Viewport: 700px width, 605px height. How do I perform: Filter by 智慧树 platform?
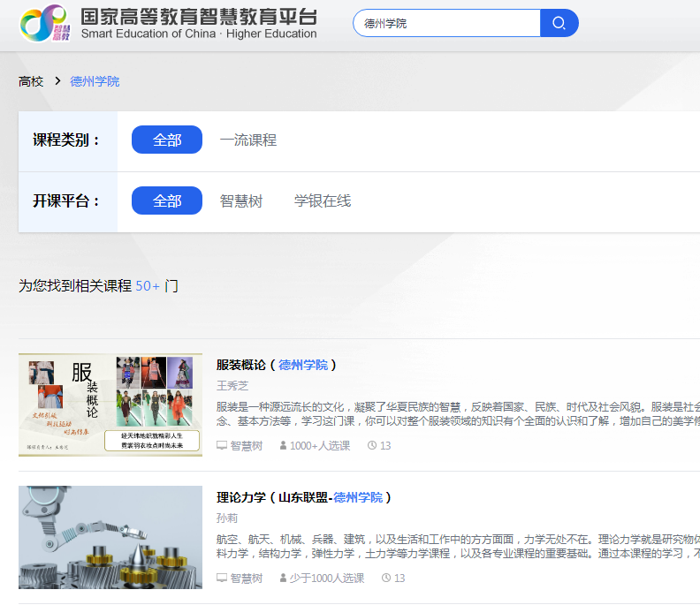pyautogui.click(x=241, y=201)
